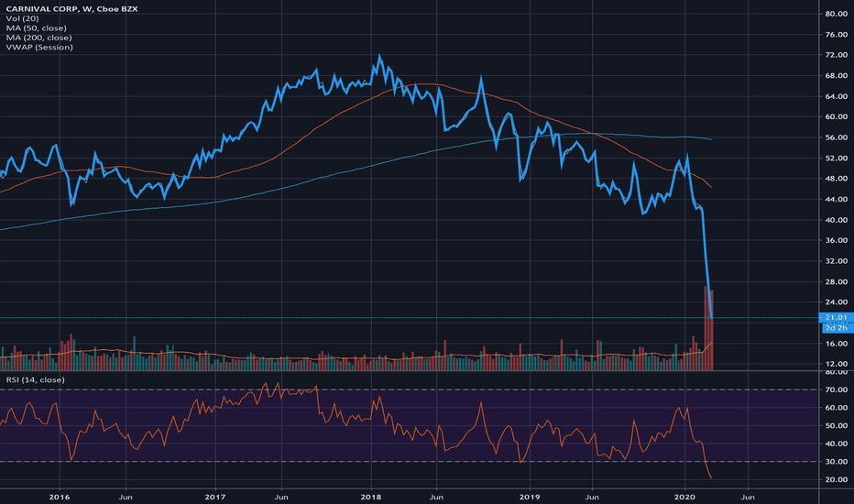Screen dimensions: 854x504
Task: Select the Vol (20) indicator label
Action: tap(22, 18)
